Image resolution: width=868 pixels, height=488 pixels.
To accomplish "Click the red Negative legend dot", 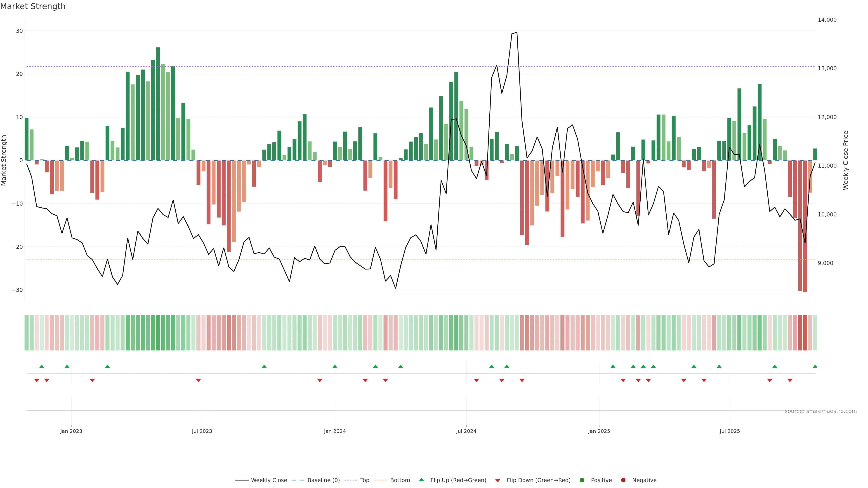I will 623,480.
